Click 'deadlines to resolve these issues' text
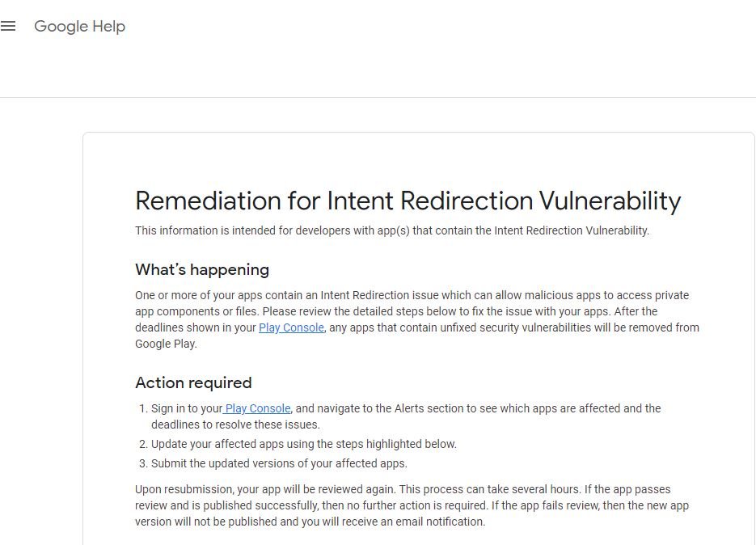This screenshot has width=756, height=545. (x=235, y=425)
